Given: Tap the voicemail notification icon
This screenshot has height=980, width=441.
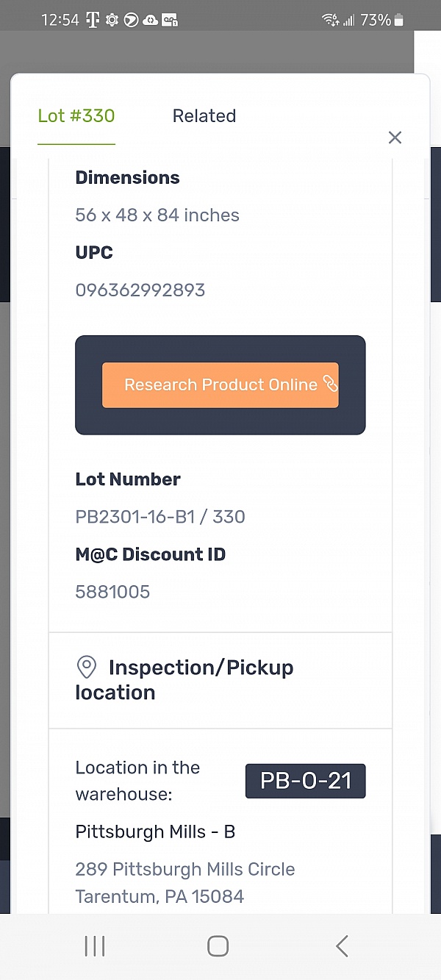Looking at the screenshot, I should 170,21.
